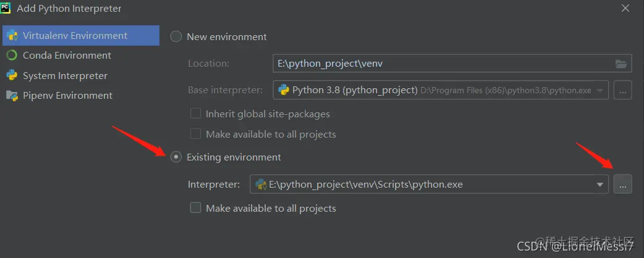This screenshot has height=258, width=644.
Task: Select the New environment radio button
Action: point(176,37)
